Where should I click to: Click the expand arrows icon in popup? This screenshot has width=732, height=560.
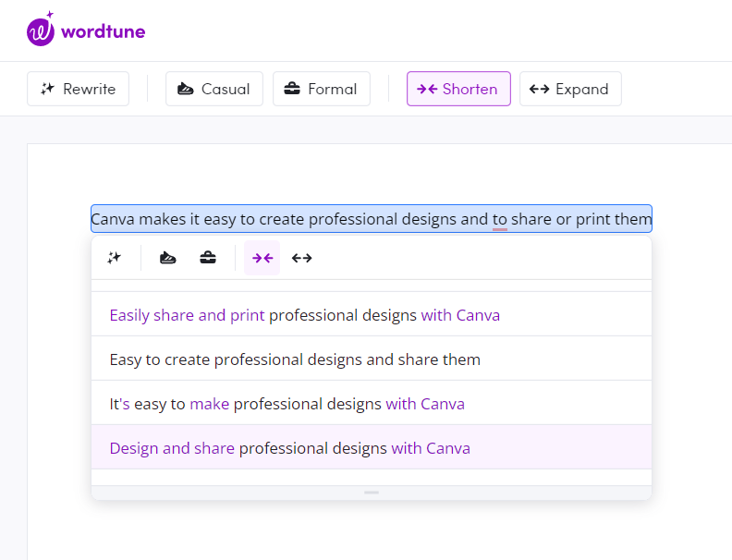(x=302, y=258)
